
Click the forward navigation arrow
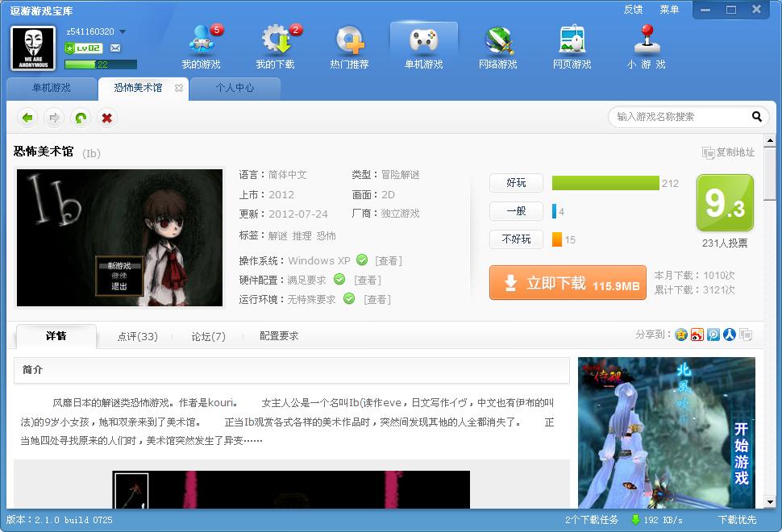point(54,118)
